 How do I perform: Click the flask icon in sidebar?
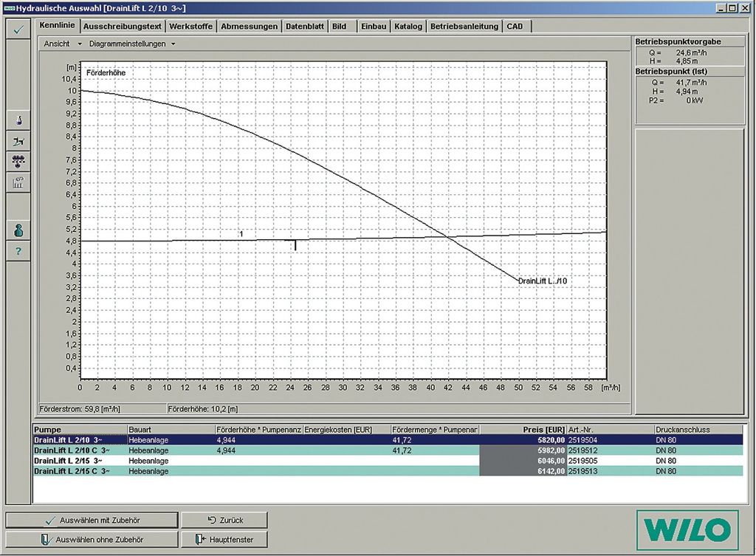click(18, 120)
